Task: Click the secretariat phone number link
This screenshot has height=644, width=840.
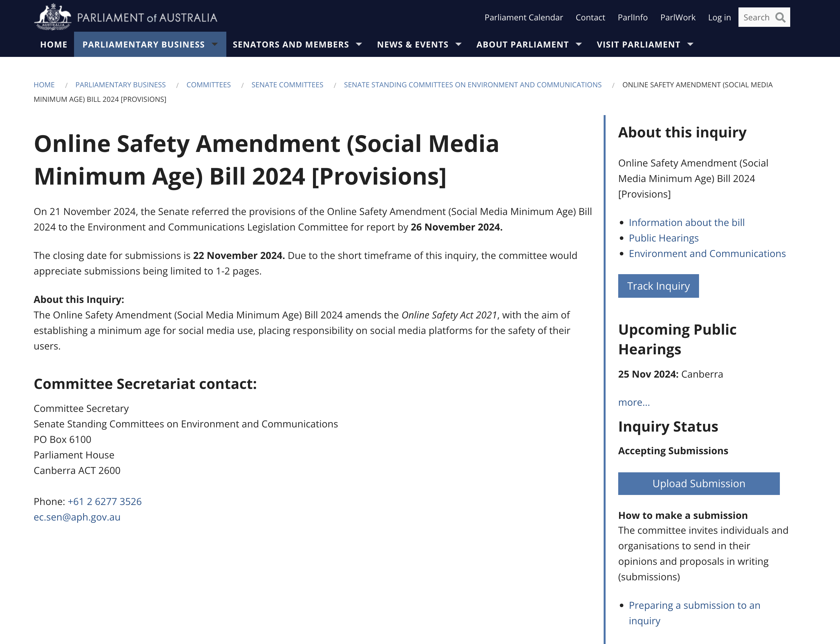Action: [105, 501]
